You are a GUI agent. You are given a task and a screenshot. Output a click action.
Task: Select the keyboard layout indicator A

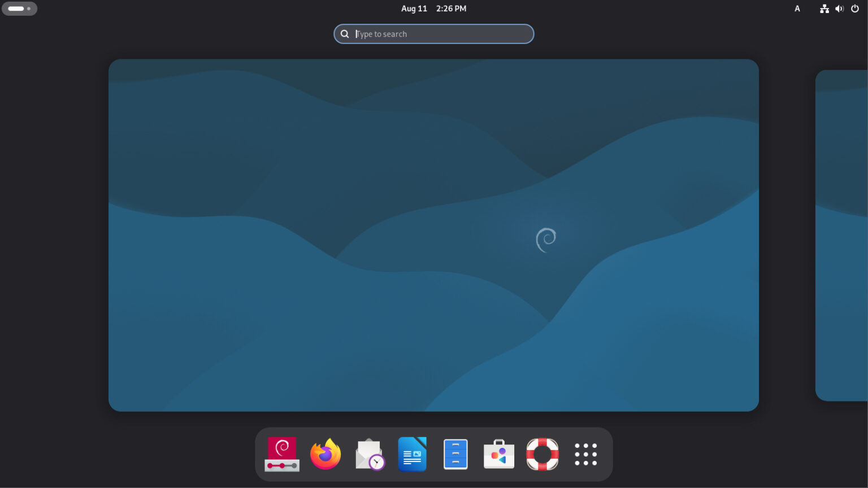[797, 8]
